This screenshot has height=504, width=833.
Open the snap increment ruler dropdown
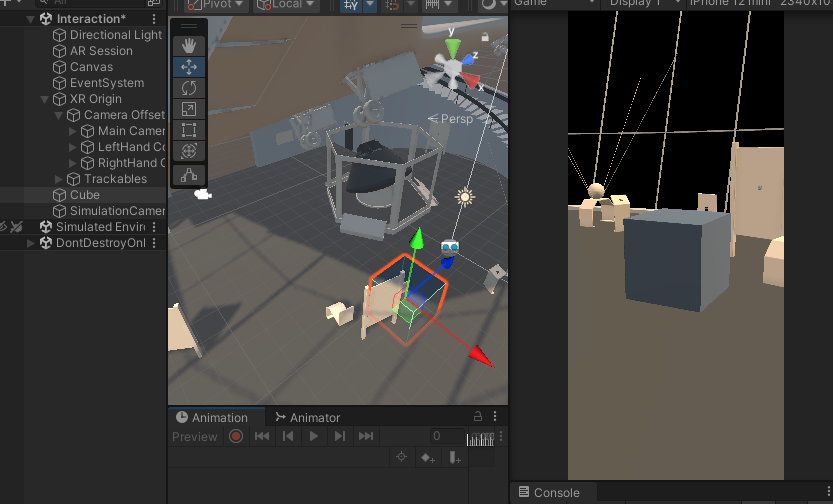pyautogui.click(x=438, y=5)
